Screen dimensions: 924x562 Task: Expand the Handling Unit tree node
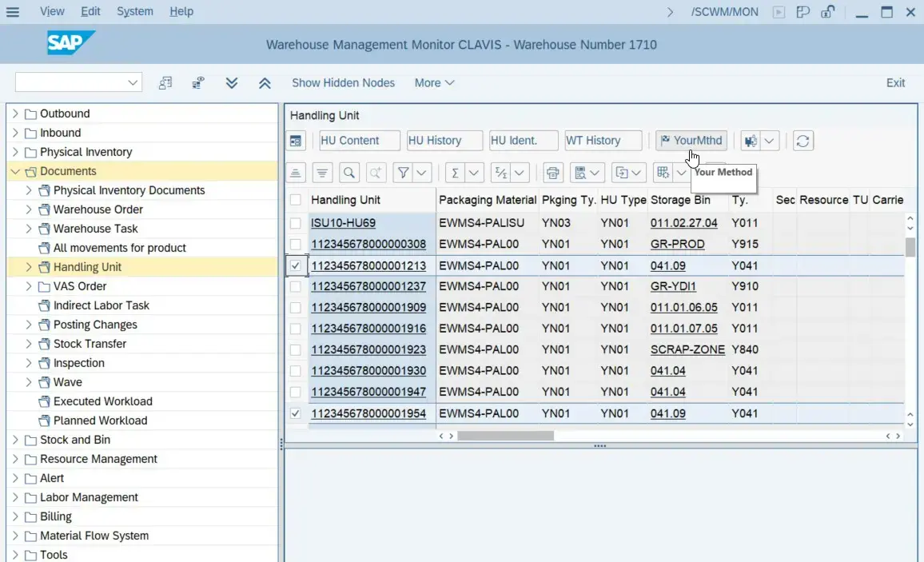coord(28,268)
